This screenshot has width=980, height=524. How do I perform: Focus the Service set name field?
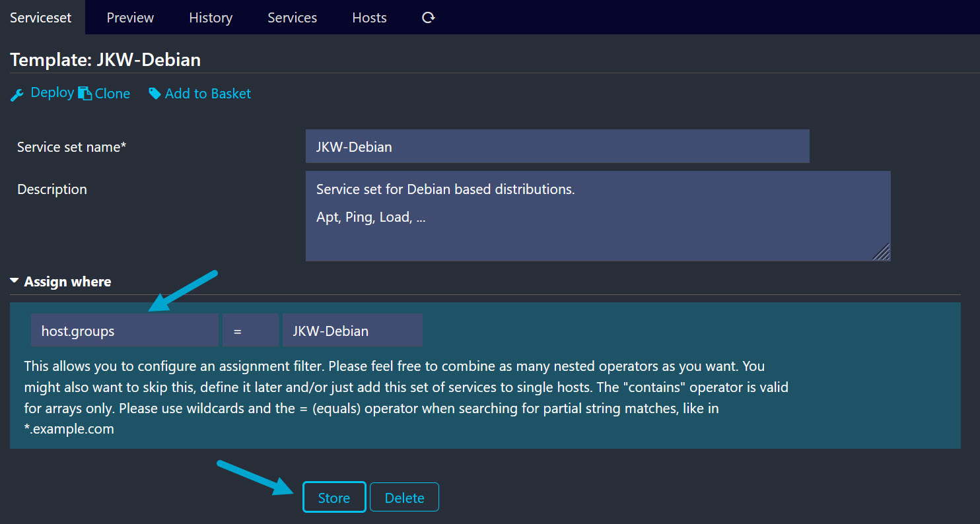click(557, 147)
